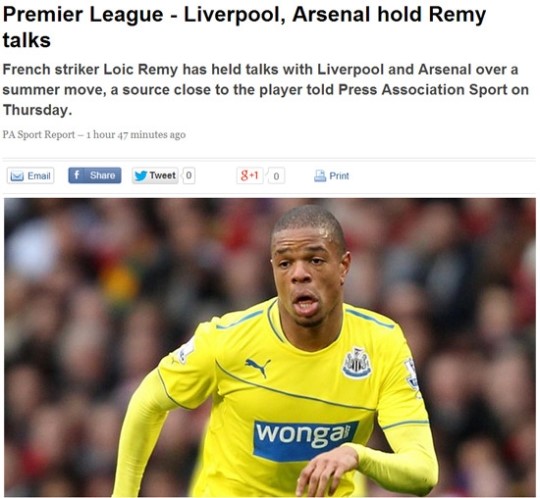Click the 1 hour 47 minutes ago timestamp
540x498 pixels.
[x=136, y=134]
